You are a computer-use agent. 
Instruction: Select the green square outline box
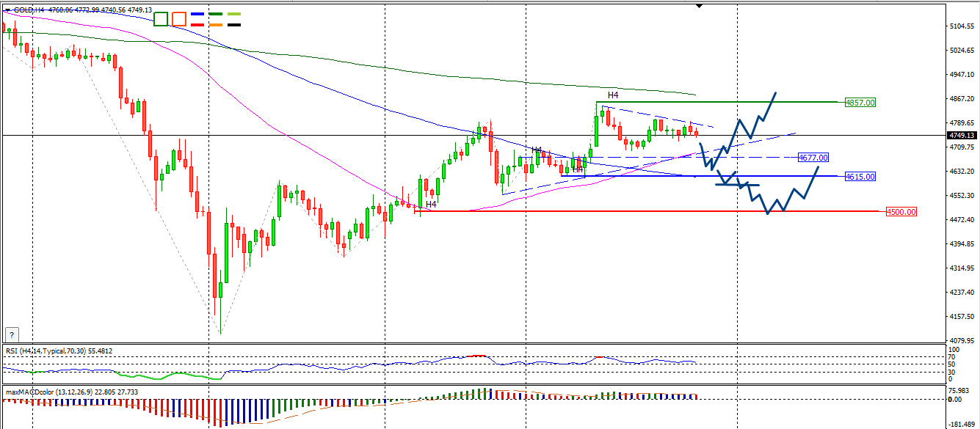tap(161, 18)
